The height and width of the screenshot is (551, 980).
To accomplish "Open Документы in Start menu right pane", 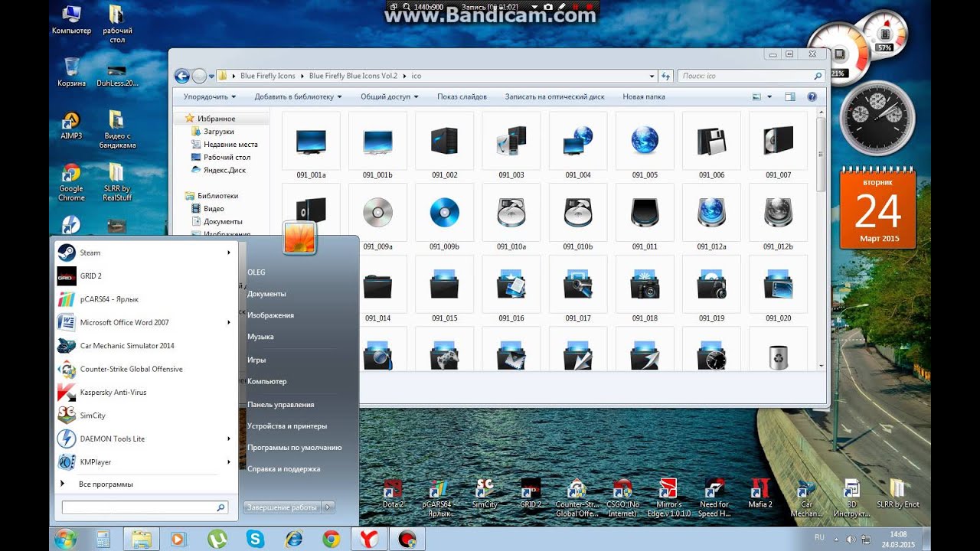I will [x=266, y=294].
